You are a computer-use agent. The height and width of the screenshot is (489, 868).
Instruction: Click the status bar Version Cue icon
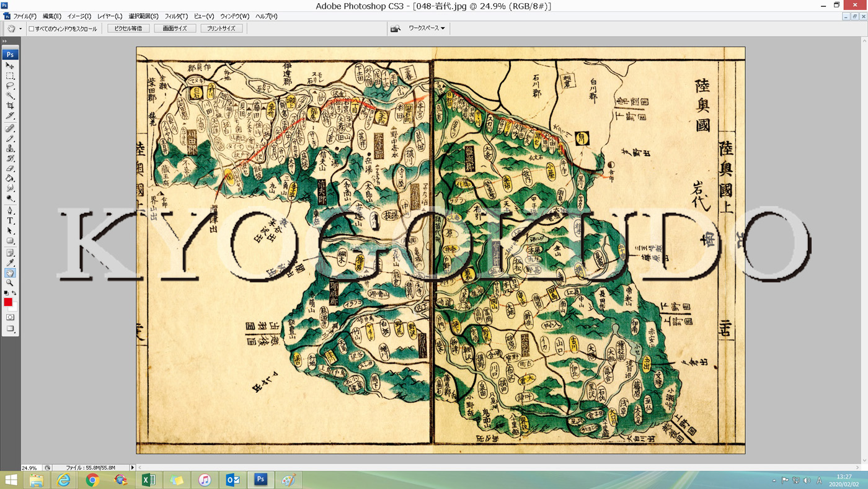click(48, 468)
